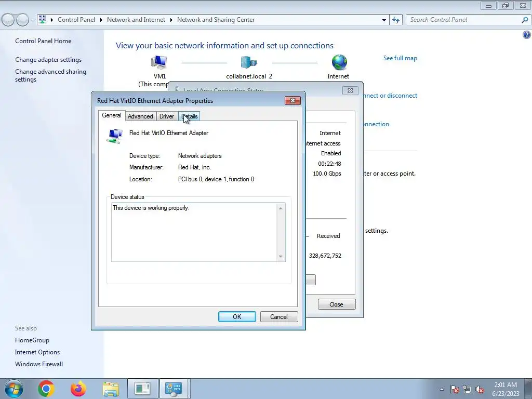Open Change advanced sharing settings
The image size is (532, 399).
[50, 75]
